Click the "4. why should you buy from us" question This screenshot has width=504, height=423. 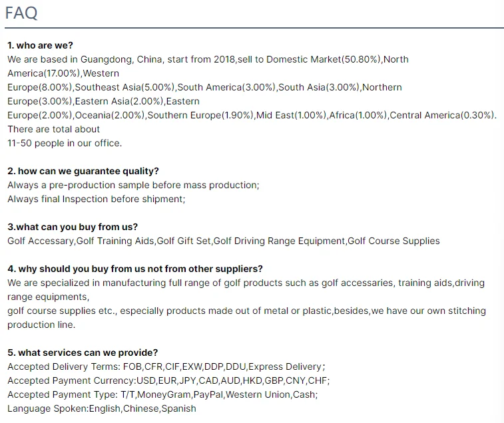tap(135, 269)
